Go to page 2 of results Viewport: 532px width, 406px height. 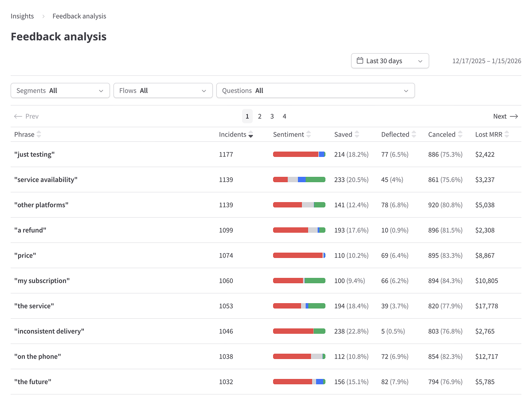pos(259,116)
